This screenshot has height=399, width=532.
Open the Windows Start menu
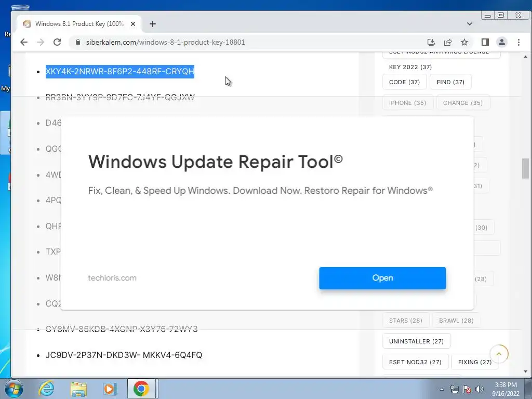coord(13,389)
